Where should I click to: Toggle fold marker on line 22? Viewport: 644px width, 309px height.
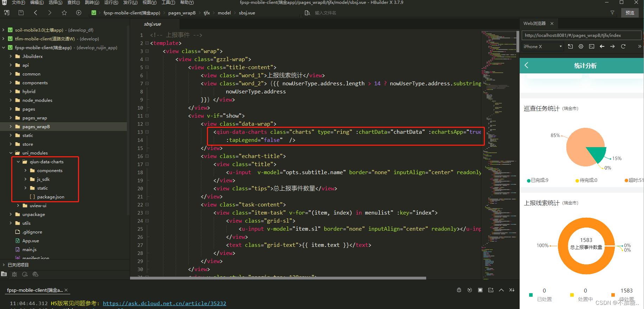pos(147,205)
